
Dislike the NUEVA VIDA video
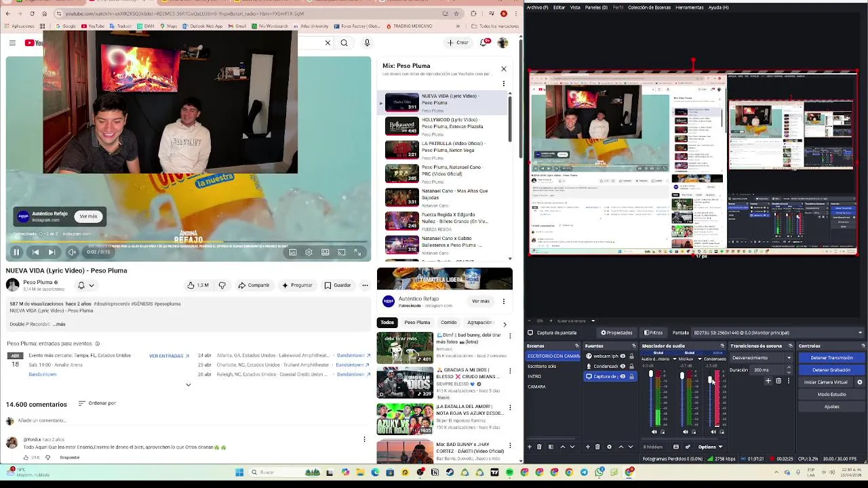pyautogui.click(x=222, y=285)
